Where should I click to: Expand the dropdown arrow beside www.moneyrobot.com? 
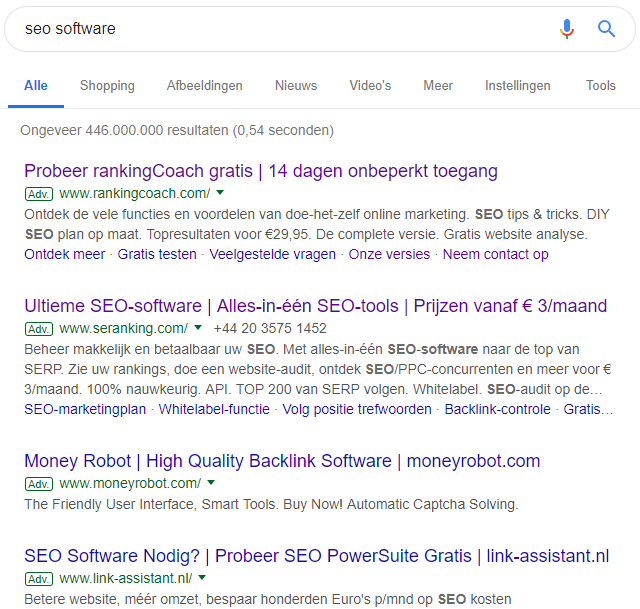[211, 482]
